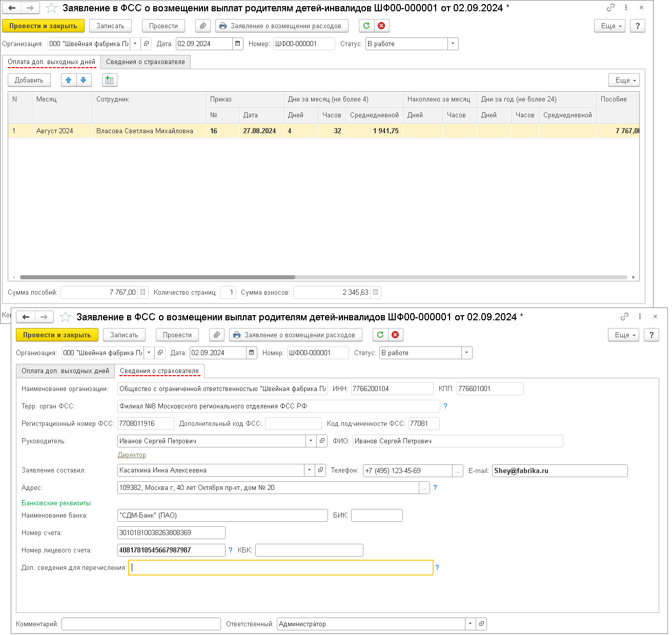The width and height of the screenshot is (672, 635).
Task: Click the help question mark next to Адрес
Action: pos(435,487)
